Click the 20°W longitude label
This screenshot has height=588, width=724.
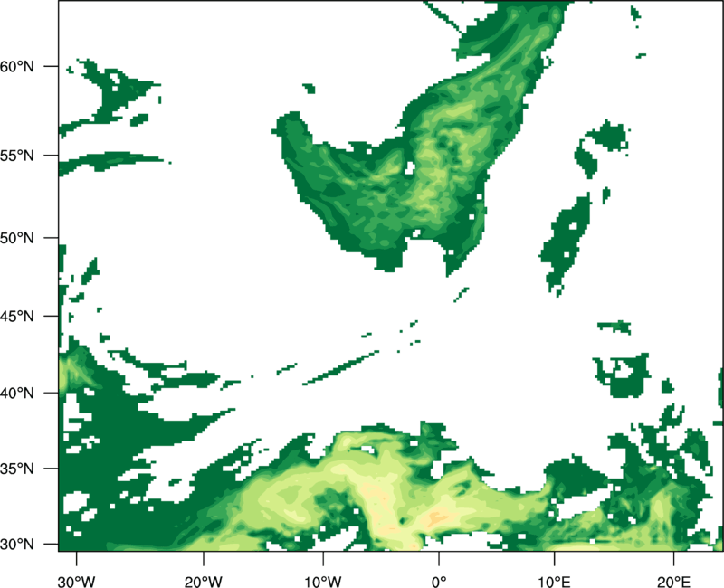coord(203,582)
